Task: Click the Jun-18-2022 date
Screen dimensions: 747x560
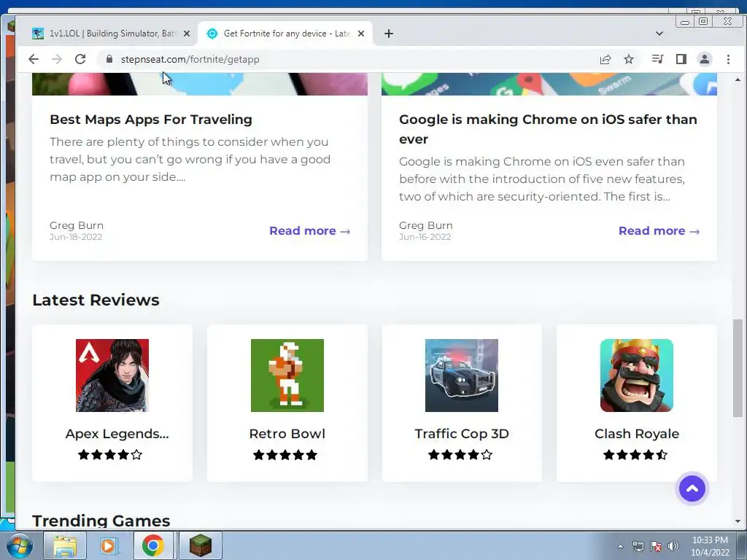Action: (x=76, y=237)
